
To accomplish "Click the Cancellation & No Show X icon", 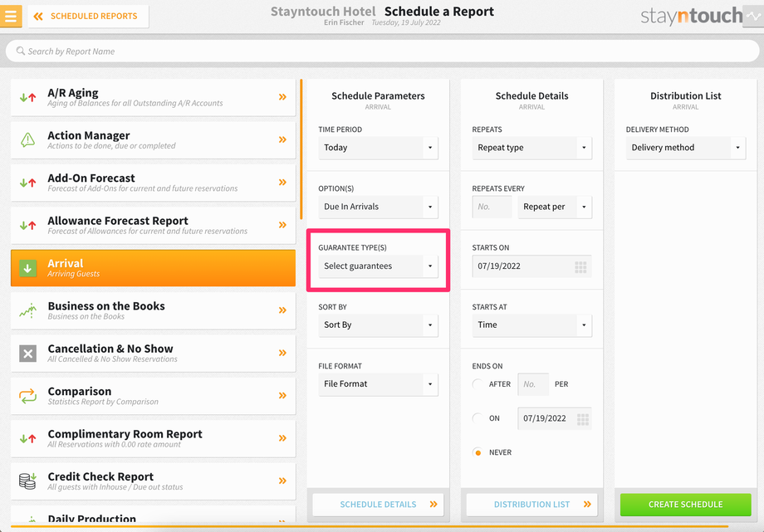I will coord(27,354).
